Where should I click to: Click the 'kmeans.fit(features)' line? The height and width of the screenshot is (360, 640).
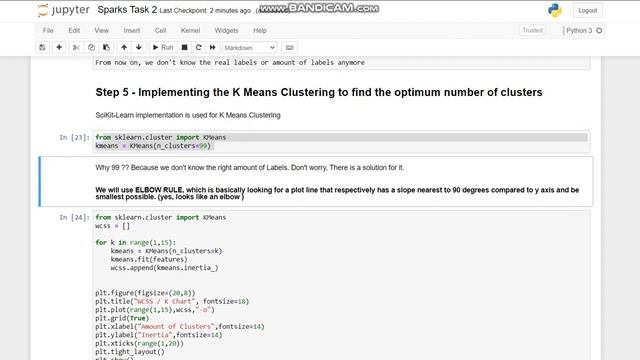[x=149, y=259]
